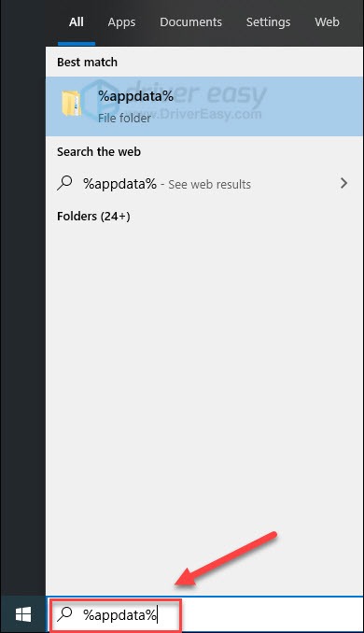Click into the %appdata% search text field
Screen dimensions: 364x633
119,615
